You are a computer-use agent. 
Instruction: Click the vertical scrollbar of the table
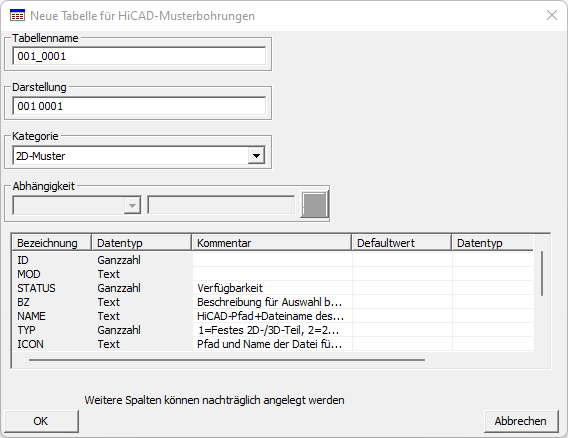pyautogui.click(x=542, y=273)
